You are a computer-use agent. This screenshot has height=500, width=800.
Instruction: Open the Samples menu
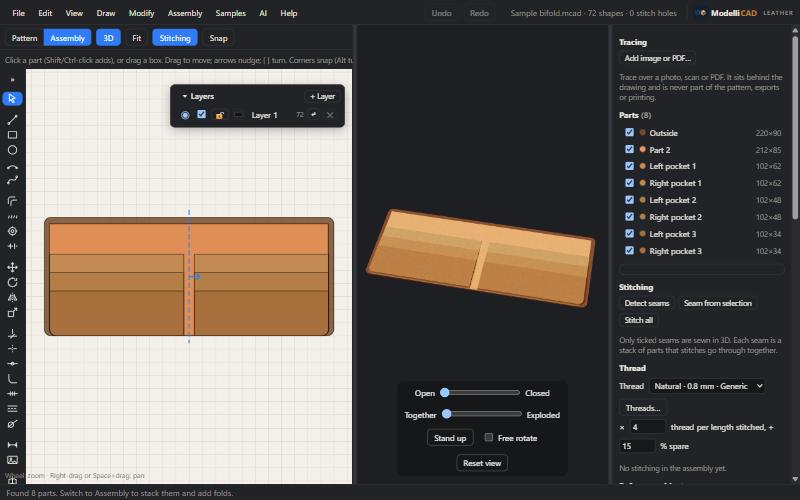[x=231, y=13]
